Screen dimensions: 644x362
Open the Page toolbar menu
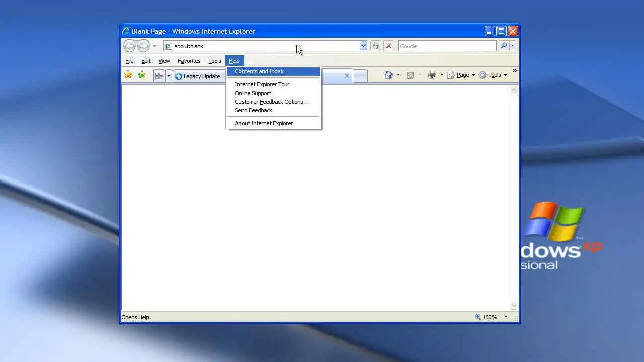pos(461,75)
